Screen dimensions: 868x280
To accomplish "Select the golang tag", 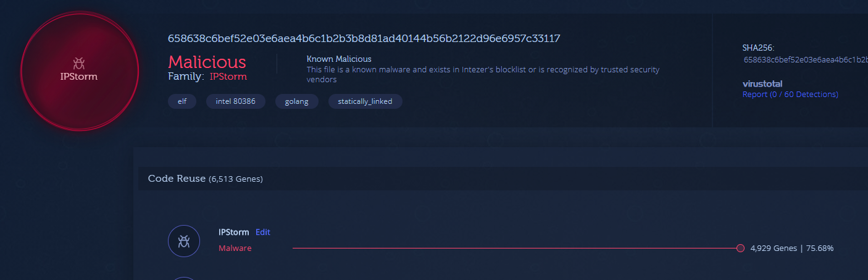I will [x=297, y=101].
